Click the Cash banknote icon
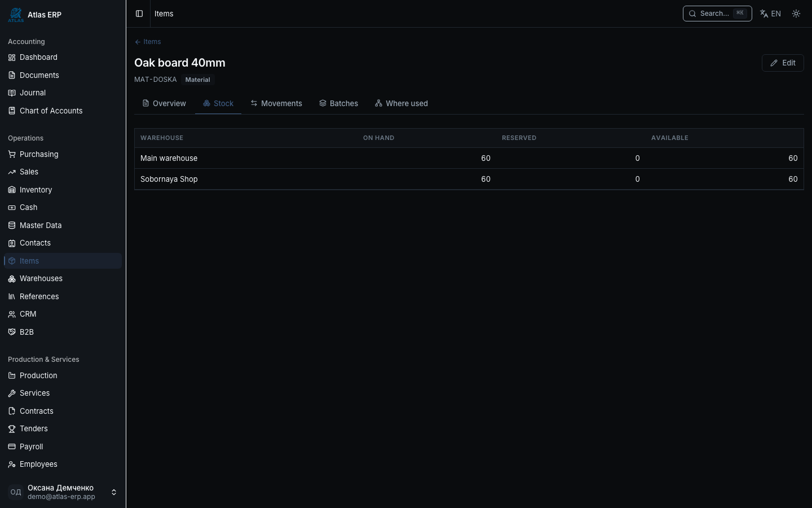812x508 pixels. (x=12, y=208)
